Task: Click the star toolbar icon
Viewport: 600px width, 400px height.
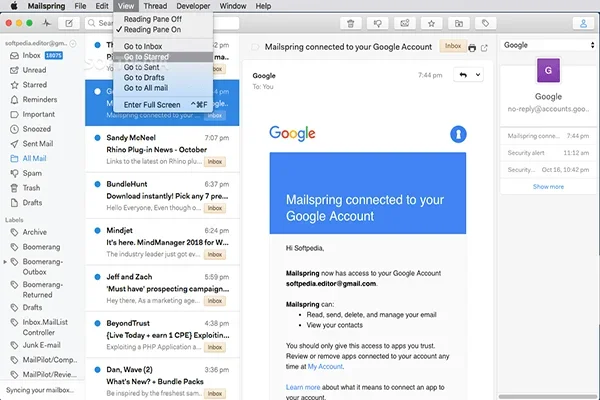Action: 432,23
